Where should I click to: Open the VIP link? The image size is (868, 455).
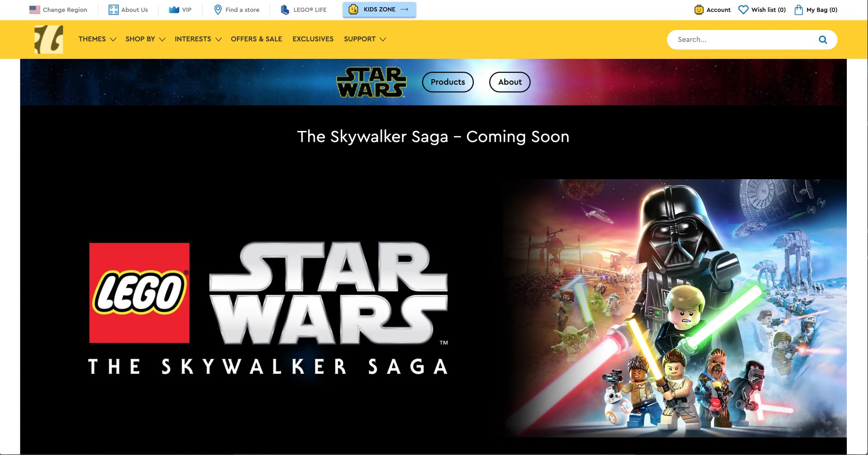(x=186, y=10)
